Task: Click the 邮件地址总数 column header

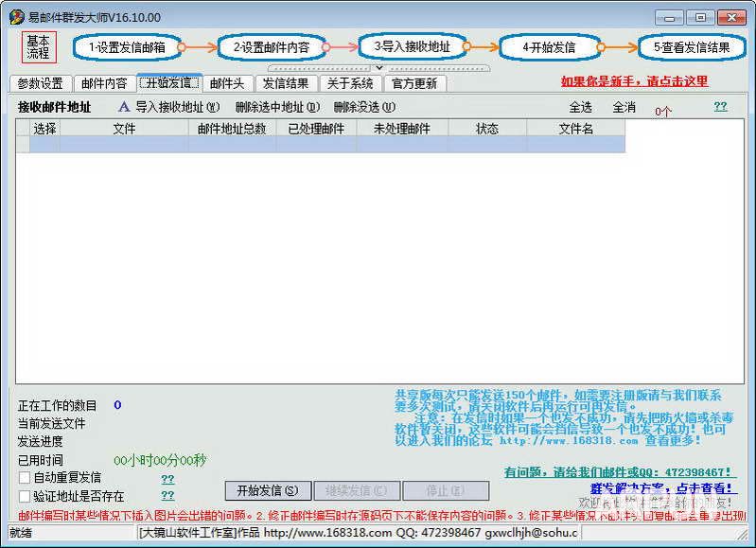Action: coord(232,129)
